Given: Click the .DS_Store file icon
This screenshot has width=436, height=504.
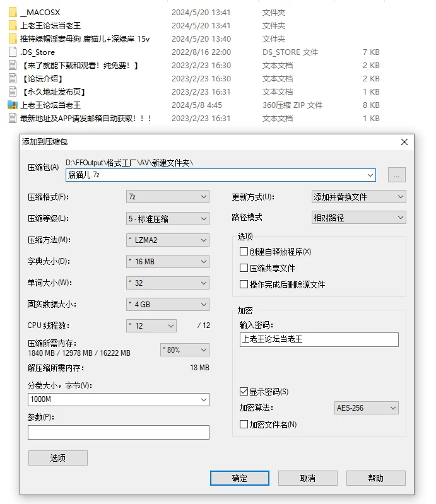Looking at the screenshot, I should tap(13, 52).
